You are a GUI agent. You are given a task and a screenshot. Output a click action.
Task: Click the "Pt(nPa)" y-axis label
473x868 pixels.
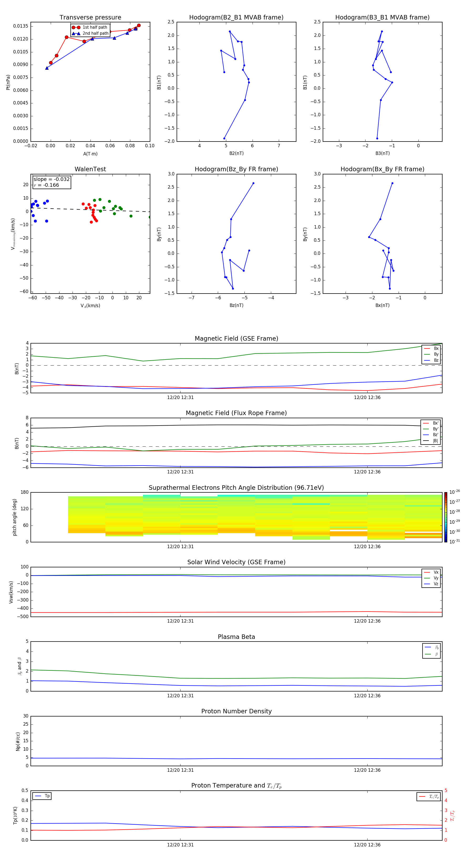coord(8,82)
